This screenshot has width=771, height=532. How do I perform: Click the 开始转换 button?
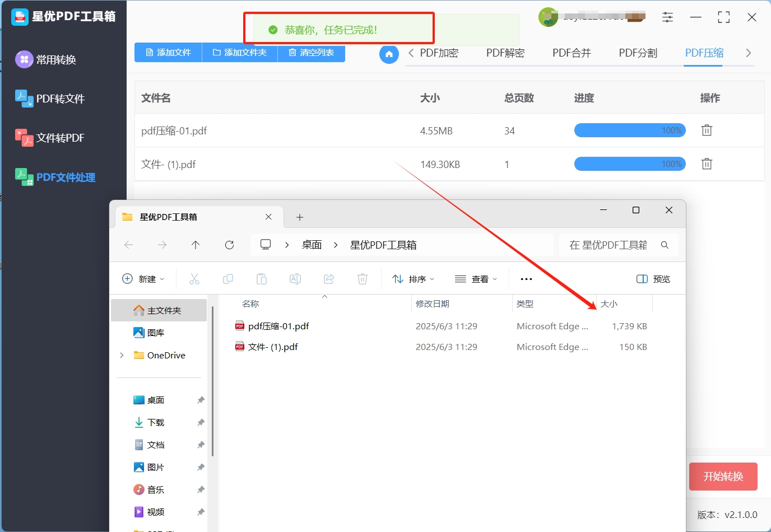723,477
